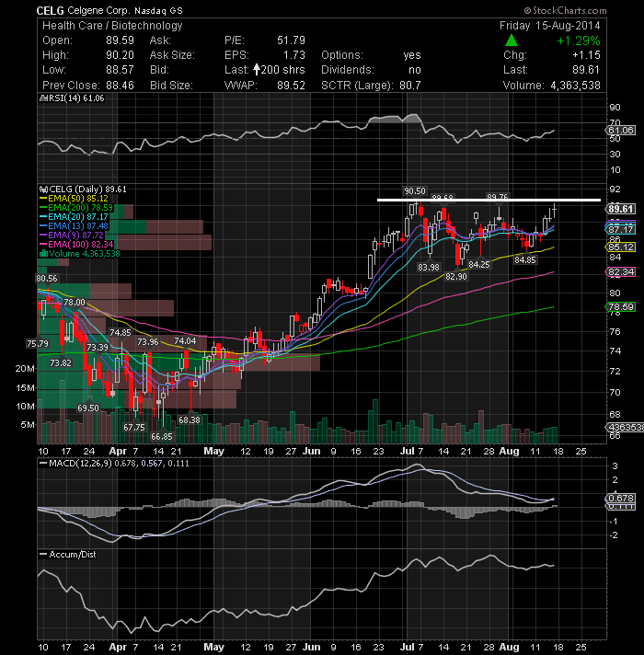Click the 73.39 price annotation
Viewport: 644px width, 655px height.
point(98,347)
